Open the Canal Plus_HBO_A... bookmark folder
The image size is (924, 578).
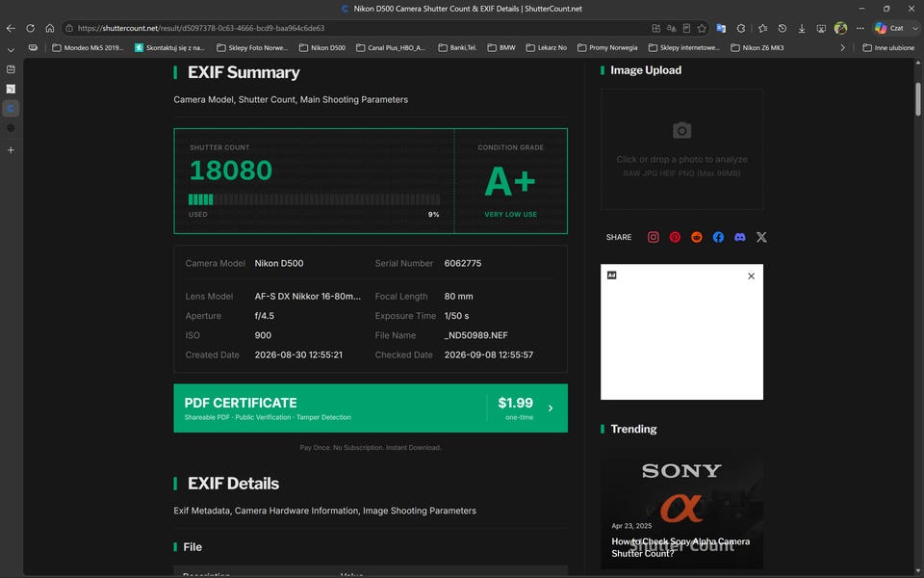click(391, 48)
